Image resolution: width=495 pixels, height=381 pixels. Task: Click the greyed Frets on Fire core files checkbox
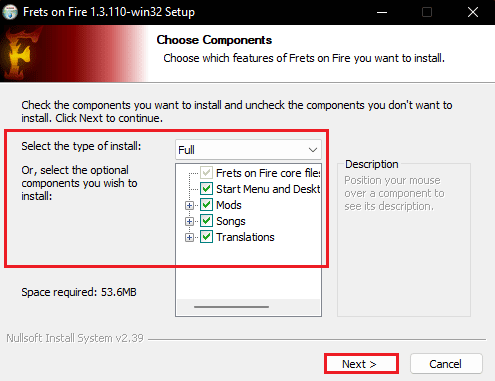click(x=206, y=173)
